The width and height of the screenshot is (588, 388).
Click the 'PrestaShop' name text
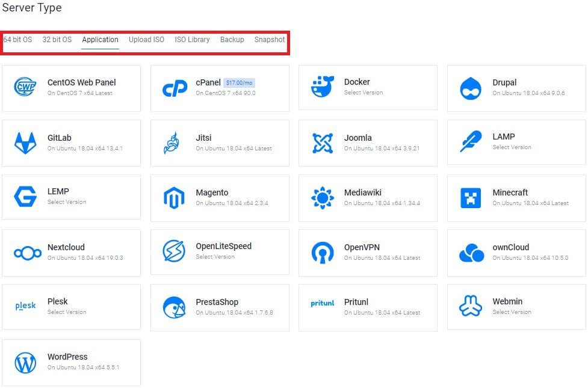click(x=217, y=302)
